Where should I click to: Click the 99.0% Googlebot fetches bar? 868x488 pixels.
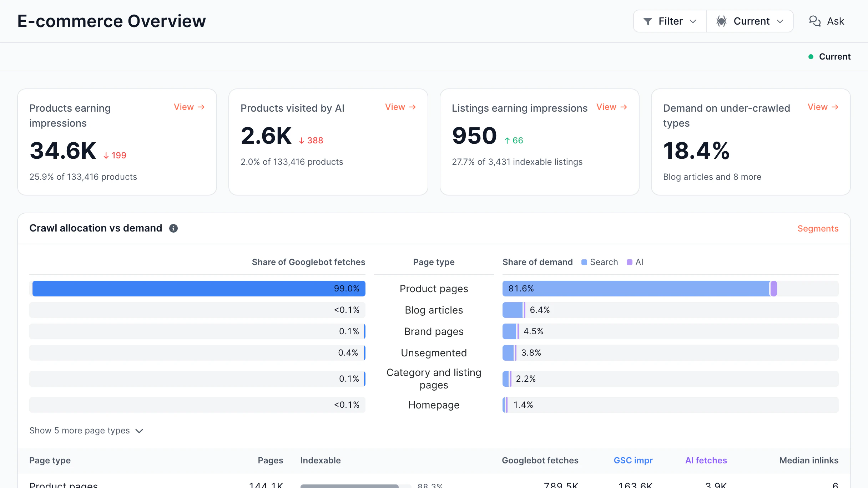point(199,289)
